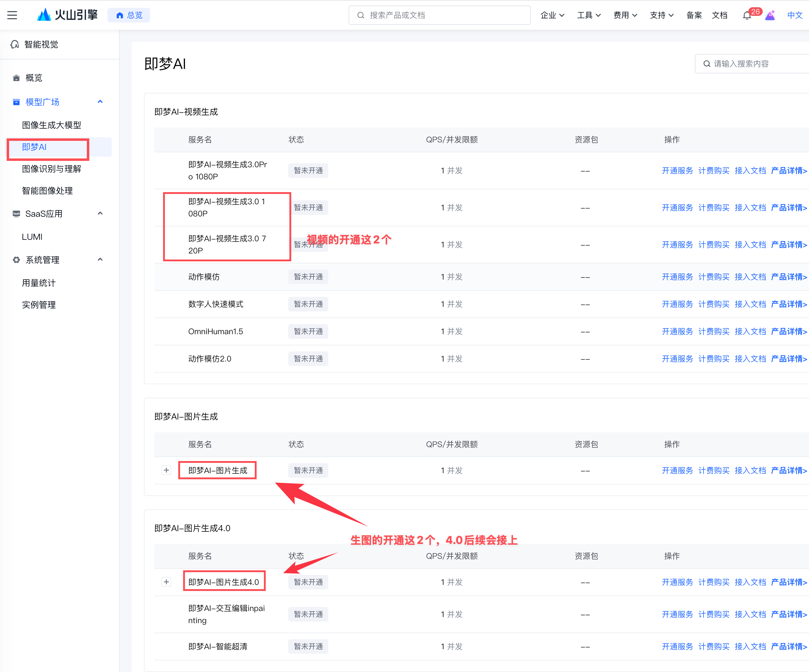809x672 pixels.
Task: Click the 智能视觉 headset icon
Action: [x=15, y=45]
